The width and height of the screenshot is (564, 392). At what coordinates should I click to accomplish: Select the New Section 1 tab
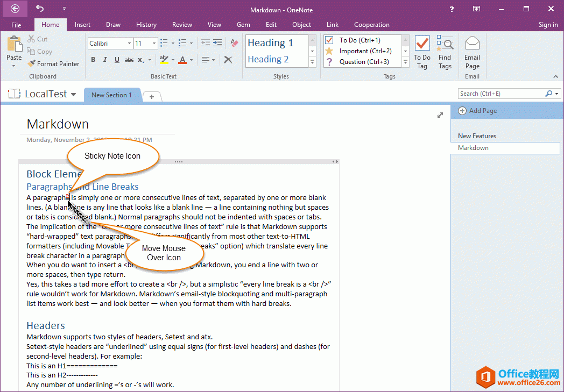click(111, 95)
